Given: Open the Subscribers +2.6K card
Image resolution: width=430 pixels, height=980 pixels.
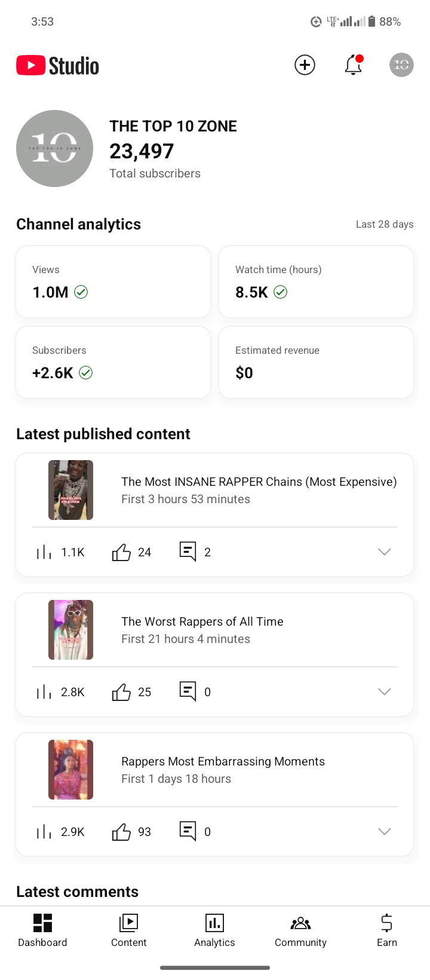Looking at the screenshot, I should [x=113, y=362].
